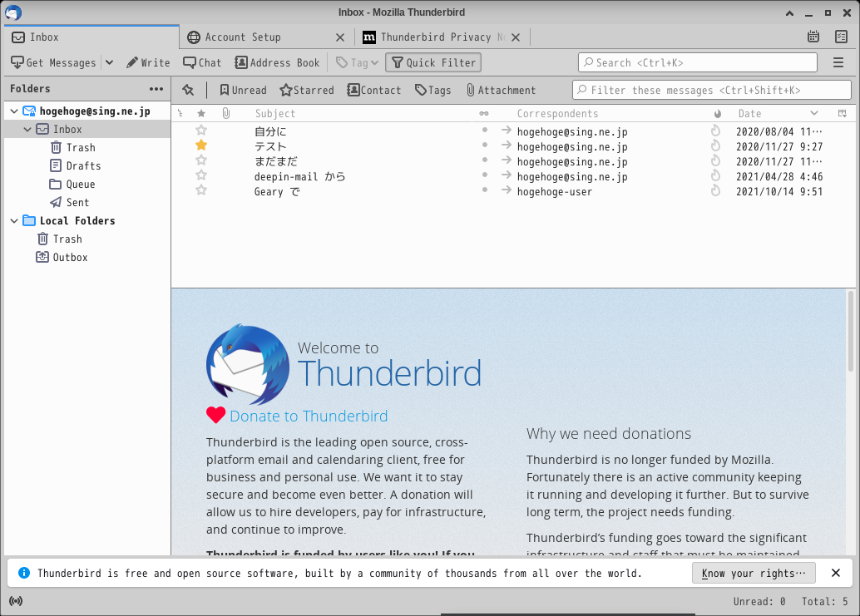Switch to Thunderbird Privacy Notice tab

[443, 37]
